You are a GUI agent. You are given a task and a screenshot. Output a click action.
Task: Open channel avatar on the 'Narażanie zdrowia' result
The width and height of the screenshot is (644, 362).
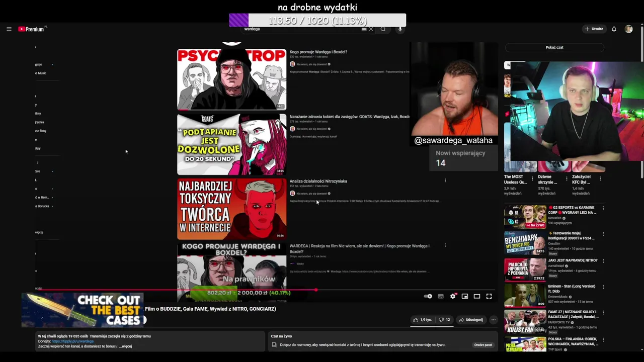coord(292,129)
